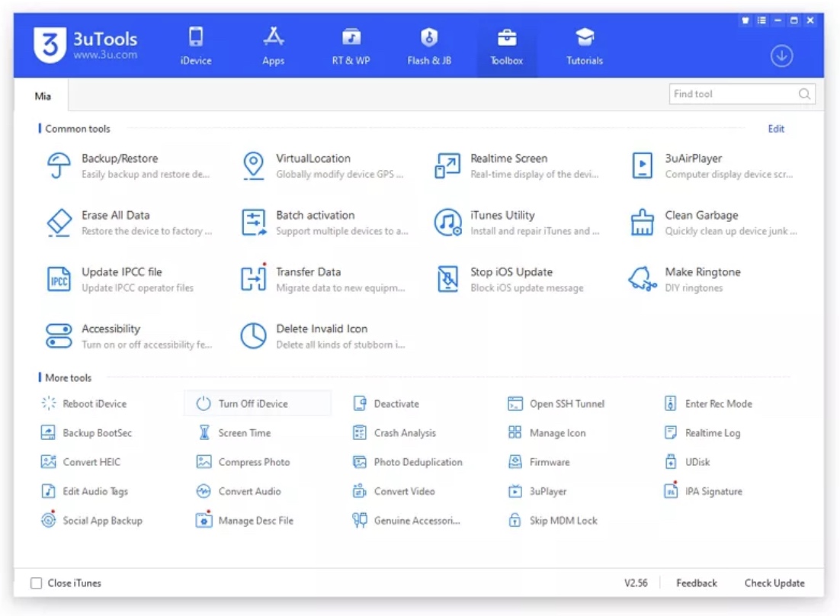
Task: Select Skip MDM Lock tool
Action: (x=553, y=520)
